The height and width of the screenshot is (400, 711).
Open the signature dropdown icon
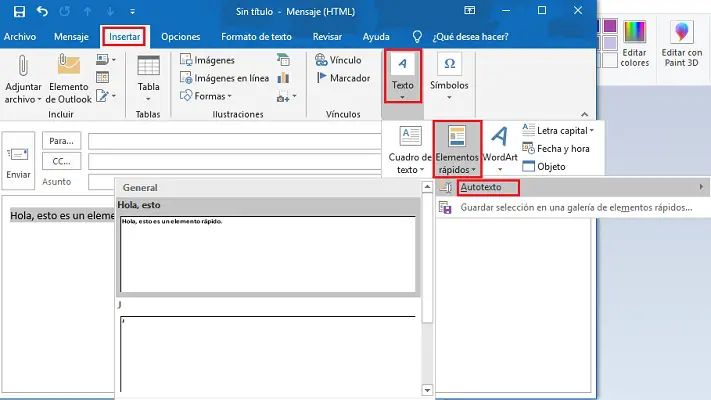[106, 96]
